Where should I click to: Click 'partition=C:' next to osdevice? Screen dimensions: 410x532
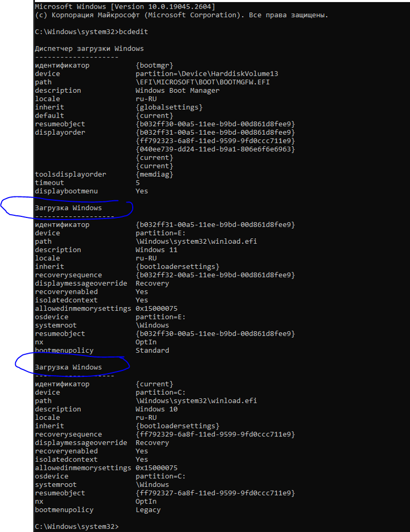[x=161, y=476]
